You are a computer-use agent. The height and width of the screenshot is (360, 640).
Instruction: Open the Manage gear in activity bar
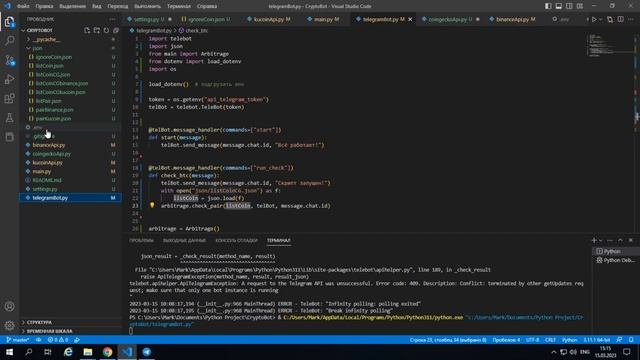coord(9,325)
